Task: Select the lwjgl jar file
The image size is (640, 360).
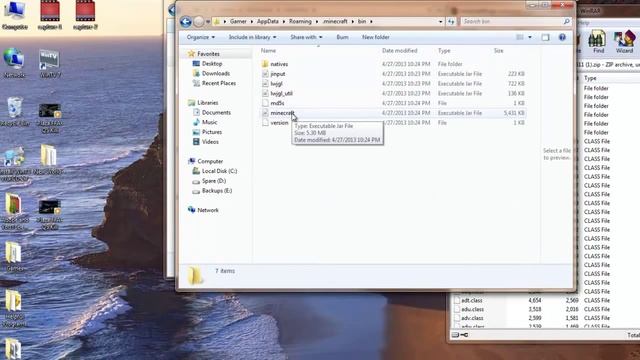Action: (276, 84)
